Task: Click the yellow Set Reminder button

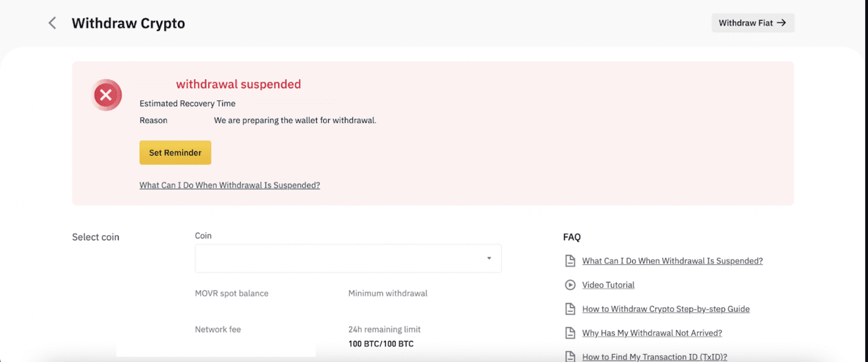Action: [x=175, y=153]
